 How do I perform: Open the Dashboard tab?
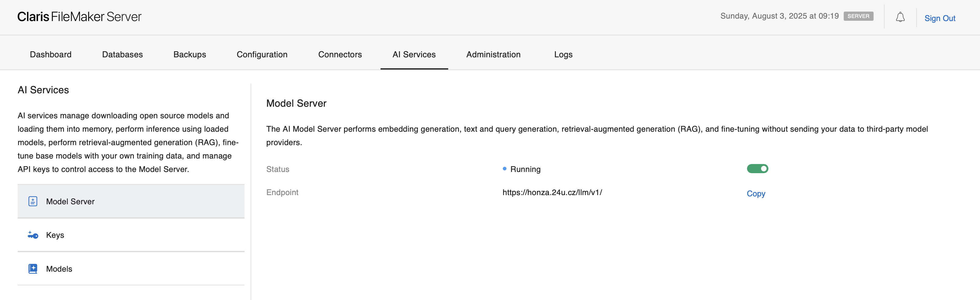(x=51, y=54)
